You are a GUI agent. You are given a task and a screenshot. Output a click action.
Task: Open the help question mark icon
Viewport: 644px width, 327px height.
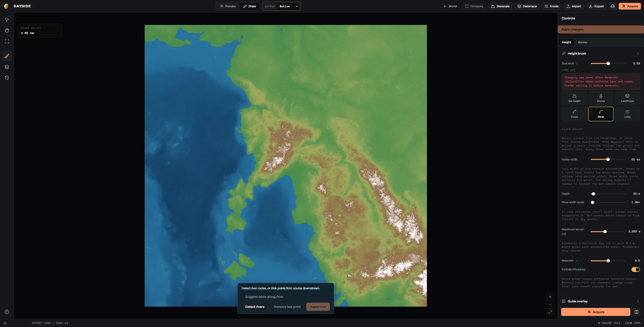[x=7, y=312]
